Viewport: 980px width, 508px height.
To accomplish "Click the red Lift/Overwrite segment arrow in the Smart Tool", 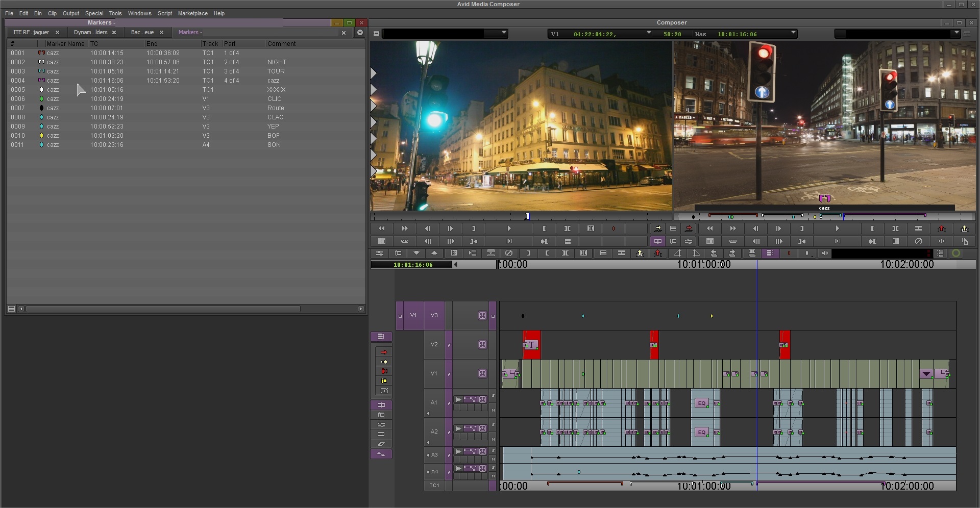I will (x=384, y=352).
